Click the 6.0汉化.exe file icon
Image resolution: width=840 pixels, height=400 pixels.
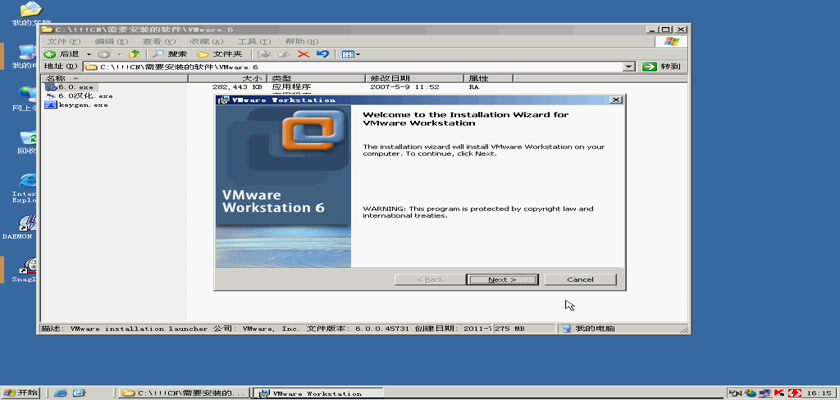[50, 96]
